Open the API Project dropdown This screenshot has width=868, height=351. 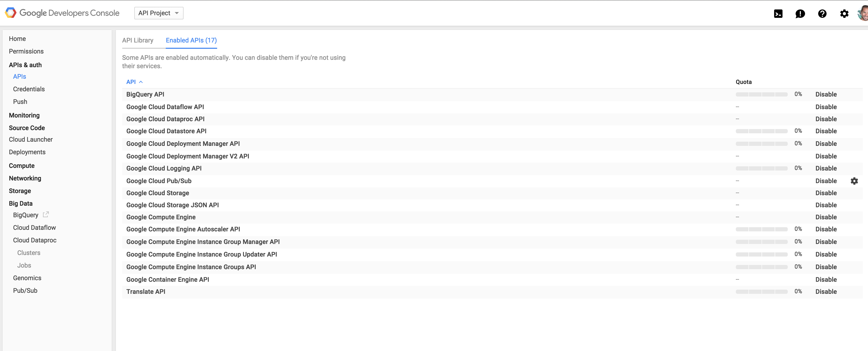tap(159, 13)
